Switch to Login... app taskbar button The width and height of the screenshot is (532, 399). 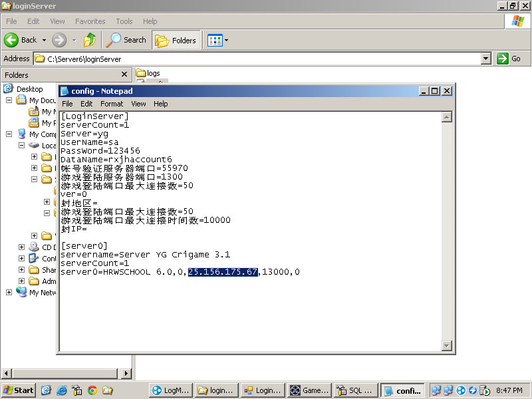click(263, 390)
